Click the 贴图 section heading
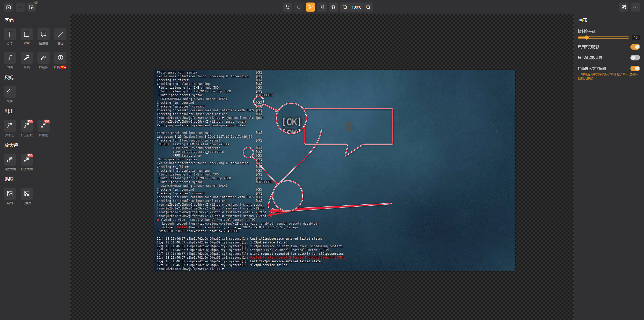644x320 pixels. coord(9,179)
